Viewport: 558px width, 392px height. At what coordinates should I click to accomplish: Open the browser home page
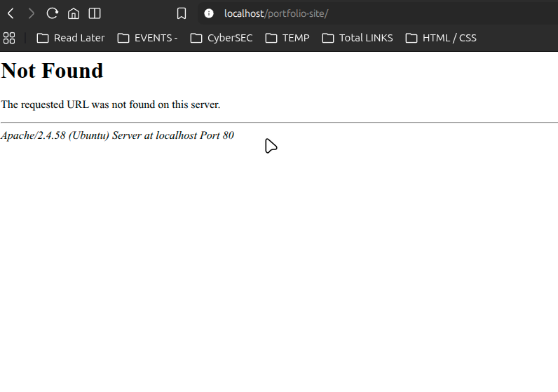click(x=74, y=13)
